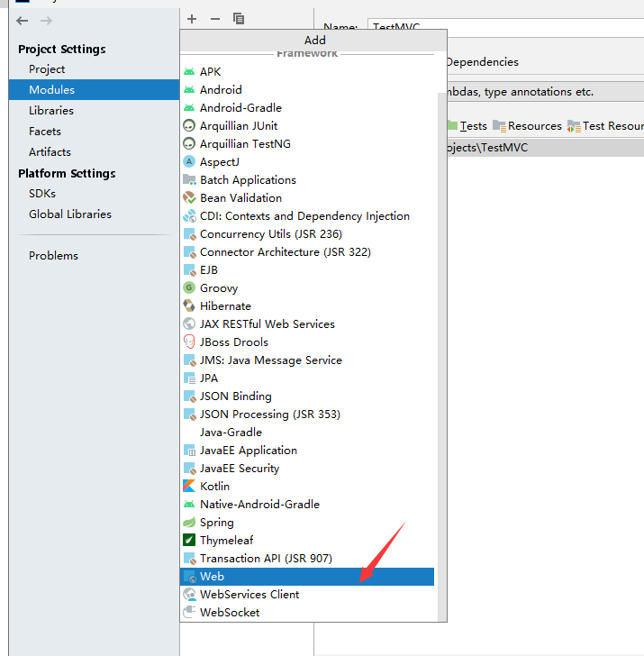Mark folder as Tests
This screenshot has width=644, height=656.
coord(467,126)
